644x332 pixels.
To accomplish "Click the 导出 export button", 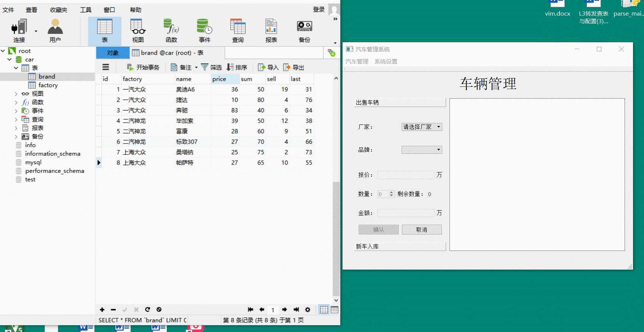I will (293, 67).
